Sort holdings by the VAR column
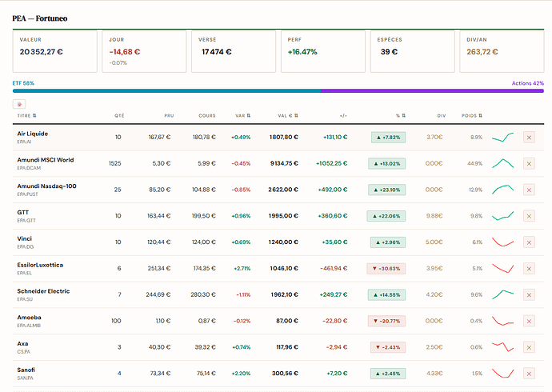This screenshot has width=552, height=392. tap(243, 115)
